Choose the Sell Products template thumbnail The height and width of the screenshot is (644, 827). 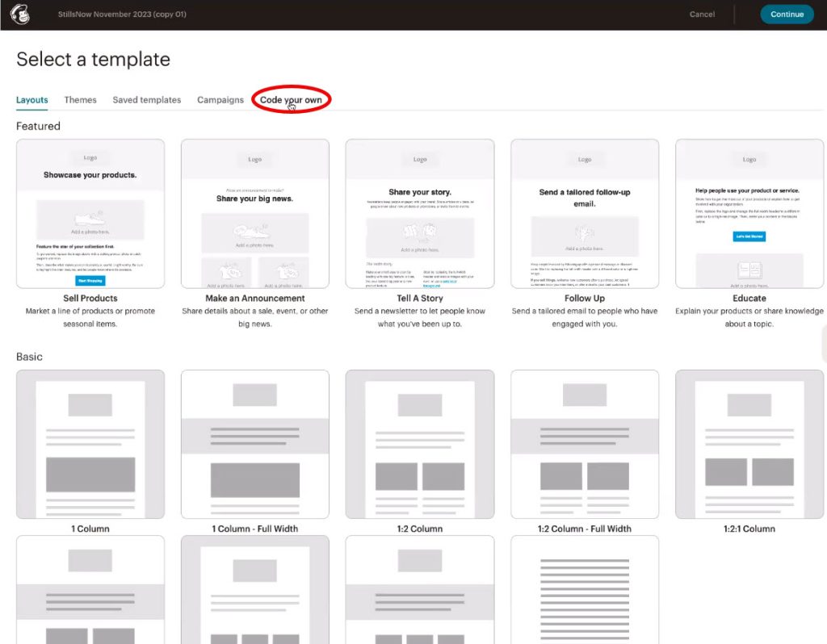tap(90, 214)
